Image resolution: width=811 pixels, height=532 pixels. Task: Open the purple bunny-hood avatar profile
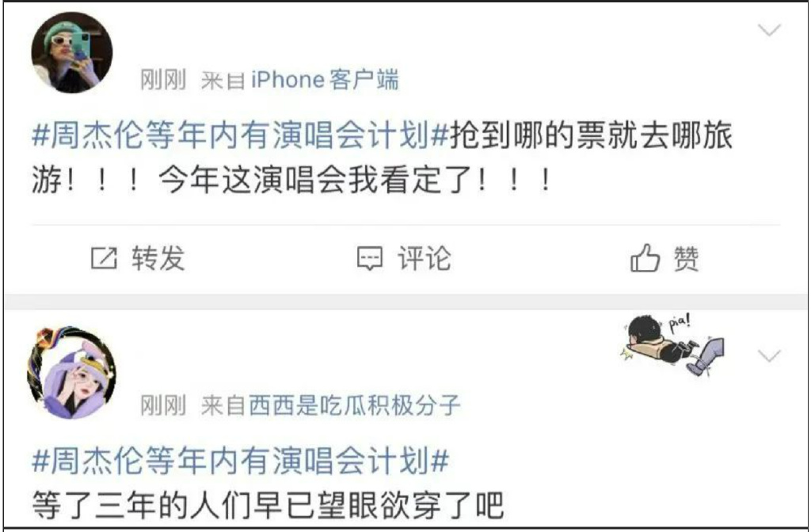pyautogui.click(x=71, y=372)
